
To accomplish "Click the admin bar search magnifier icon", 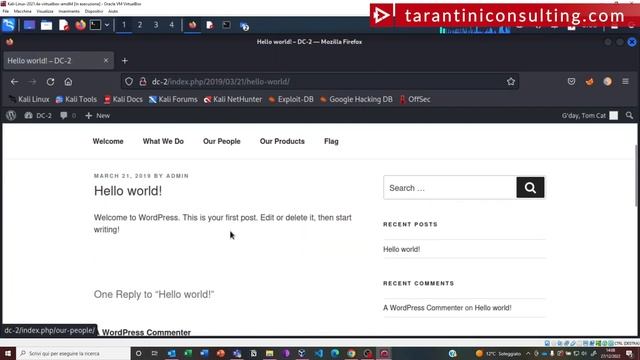I will point(629,116).
